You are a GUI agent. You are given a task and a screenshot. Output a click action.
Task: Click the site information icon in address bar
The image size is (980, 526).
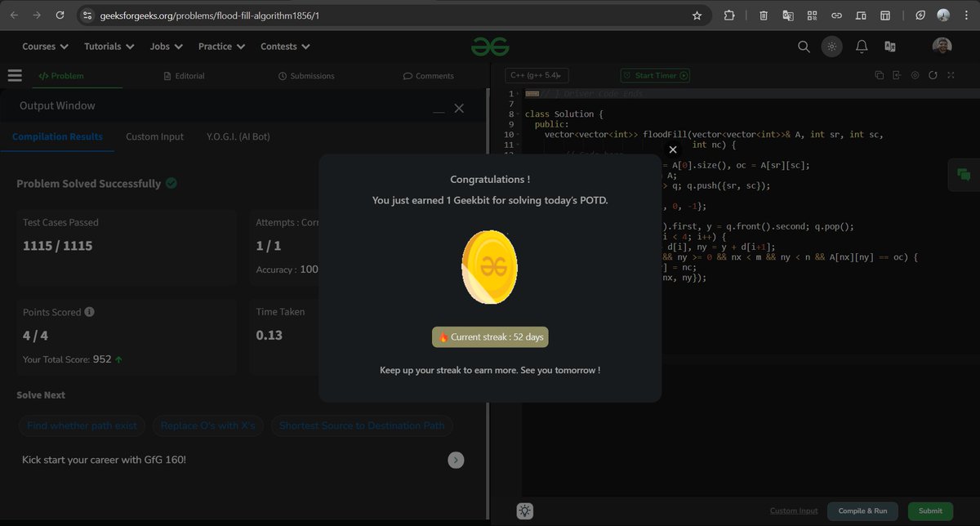coord(88,15)
